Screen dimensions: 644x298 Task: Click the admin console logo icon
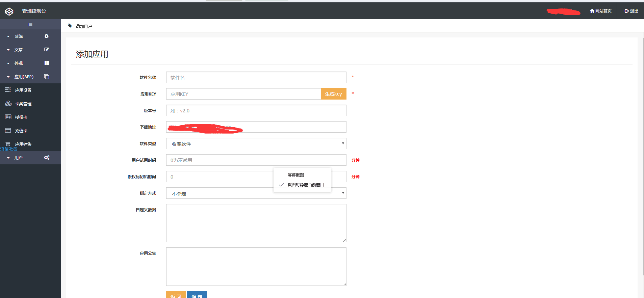[9, 11]
